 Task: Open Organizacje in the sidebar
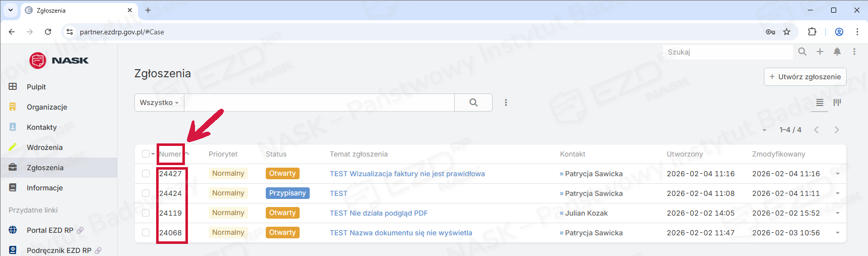coord(47,107)
